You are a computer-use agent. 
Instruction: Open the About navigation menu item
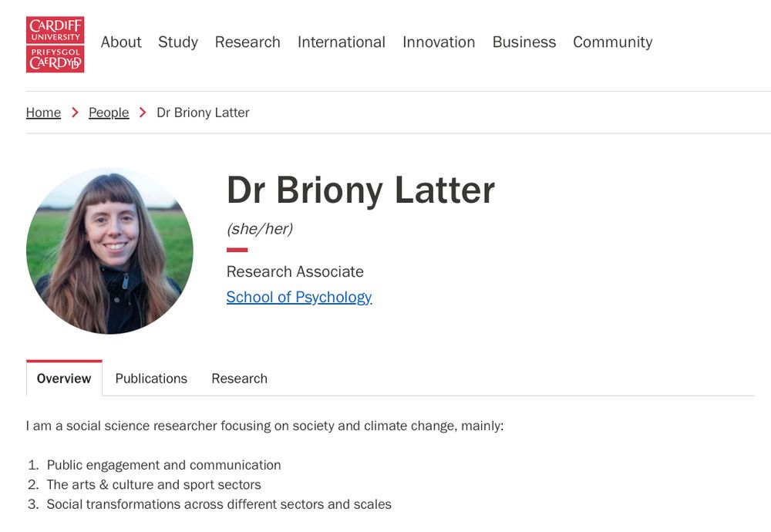pos(120,42)
